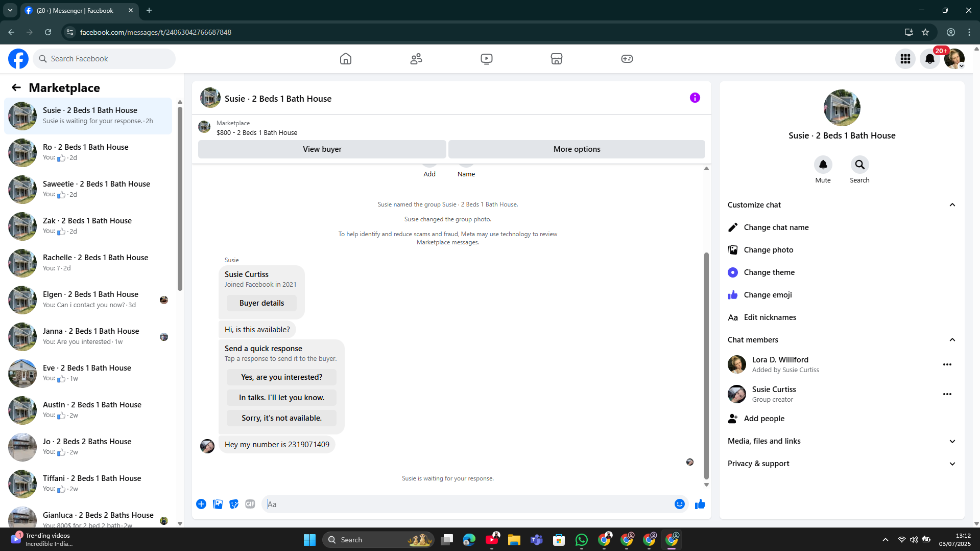Select Change theme option

(x=842, y=272)
